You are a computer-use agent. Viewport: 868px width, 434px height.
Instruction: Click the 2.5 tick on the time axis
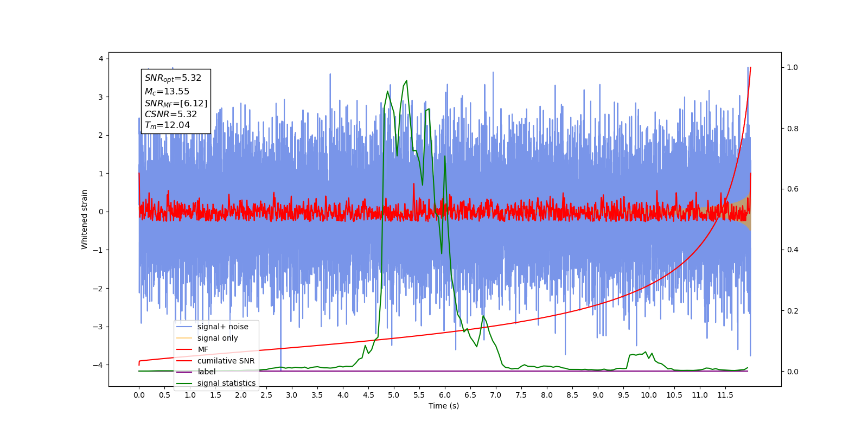(266, 395)
